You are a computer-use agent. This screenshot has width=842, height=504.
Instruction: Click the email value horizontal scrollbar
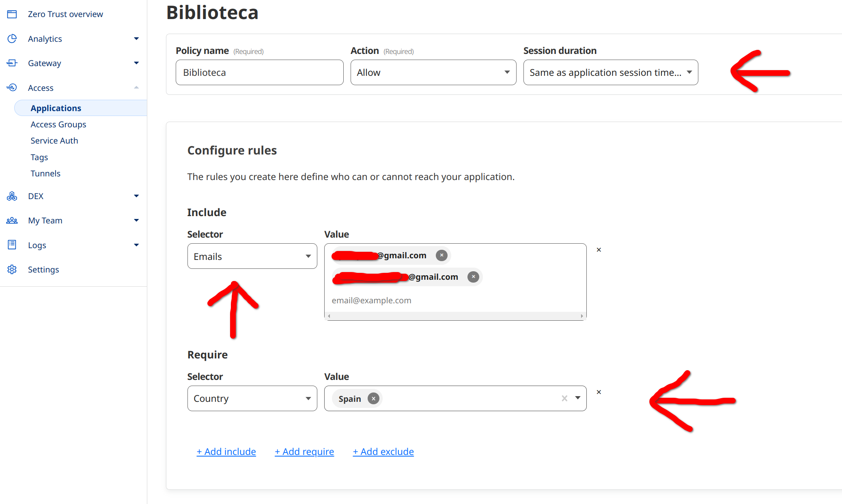455,316
